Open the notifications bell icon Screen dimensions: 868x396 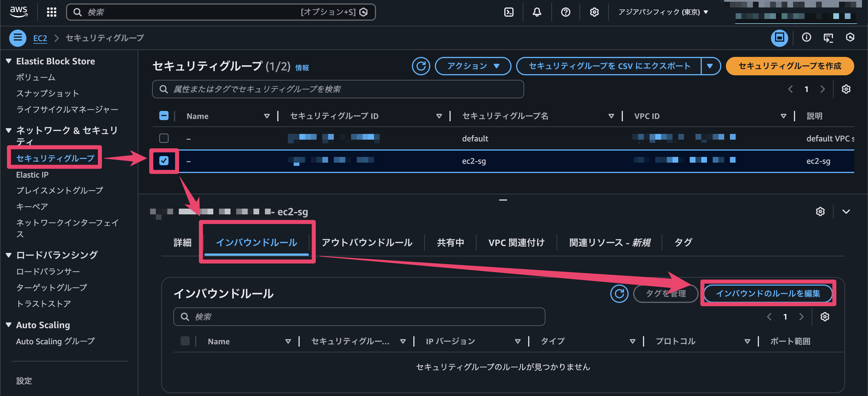(537, 12)
